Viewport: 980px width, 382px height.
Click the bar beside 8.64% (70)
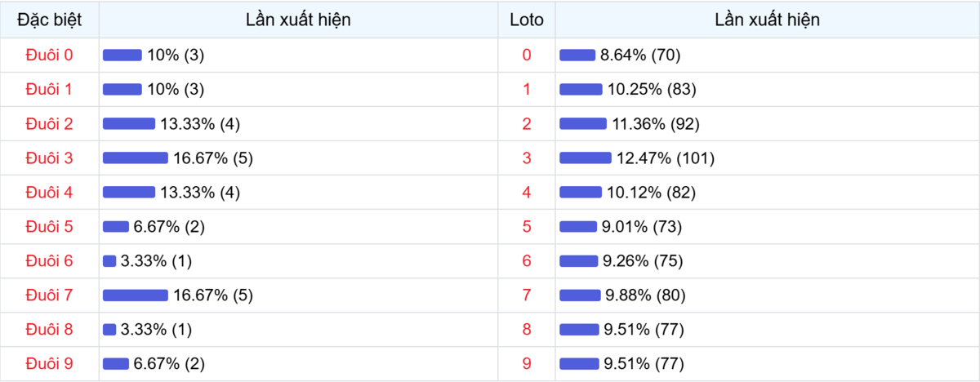[x=577, y=55]
